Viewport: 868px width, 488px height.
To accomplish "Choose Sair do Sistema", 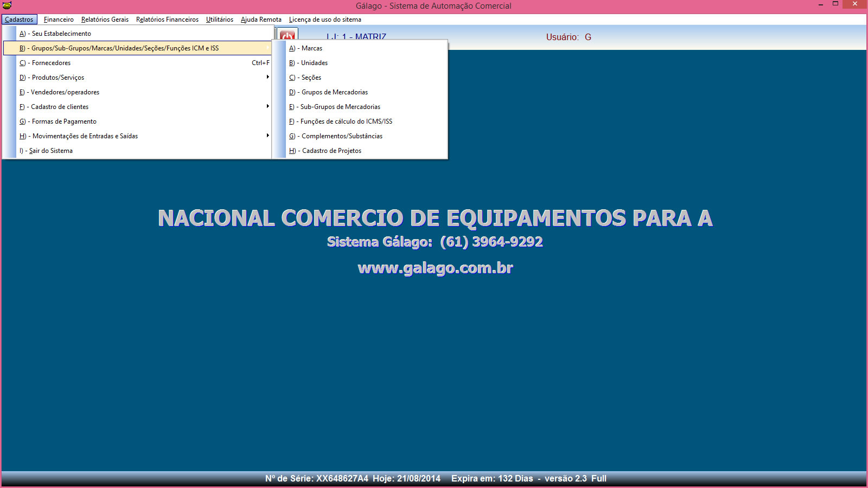I will (138, 151).
